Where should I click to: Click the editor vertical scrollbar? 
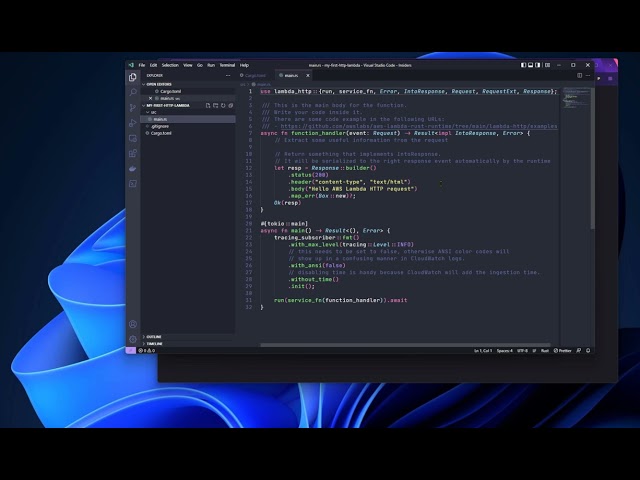tap(592, 158)
